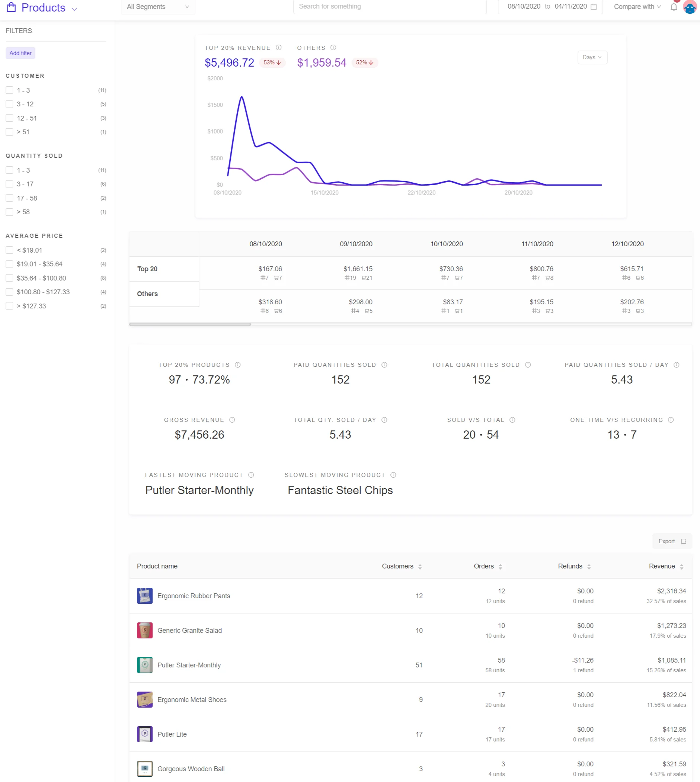This screenshot has width=700, height=782.
Task: Click the Add filter button
Action: point(20,53)
